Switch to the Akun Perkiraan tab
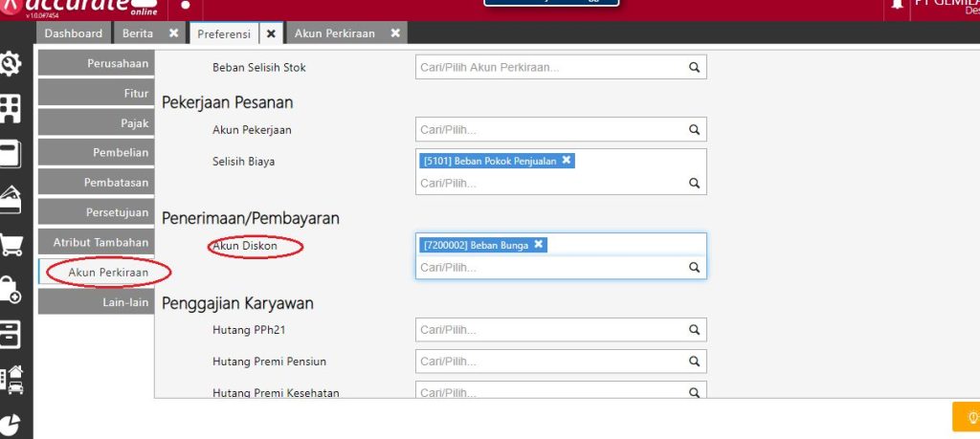 point(335,33)
